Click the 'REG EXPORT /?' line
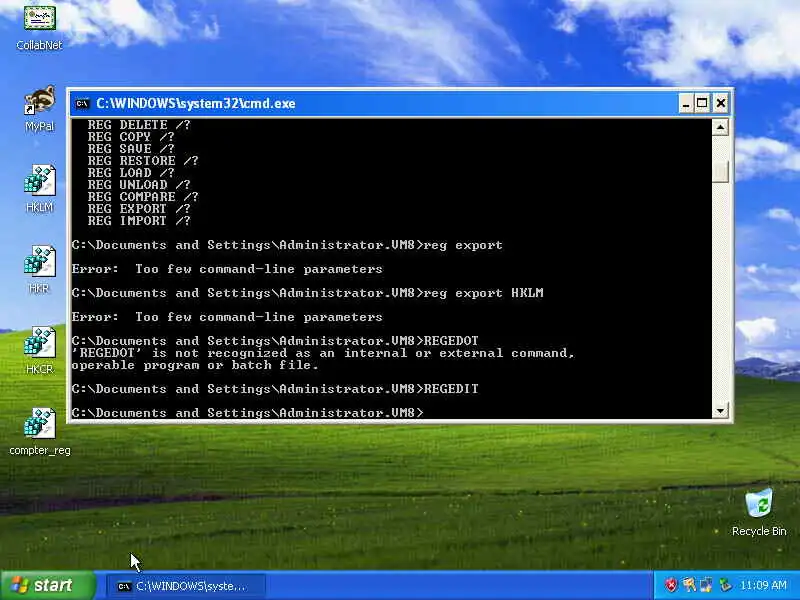The width and height of the screenshot is (800, 600). click(139, 209)
